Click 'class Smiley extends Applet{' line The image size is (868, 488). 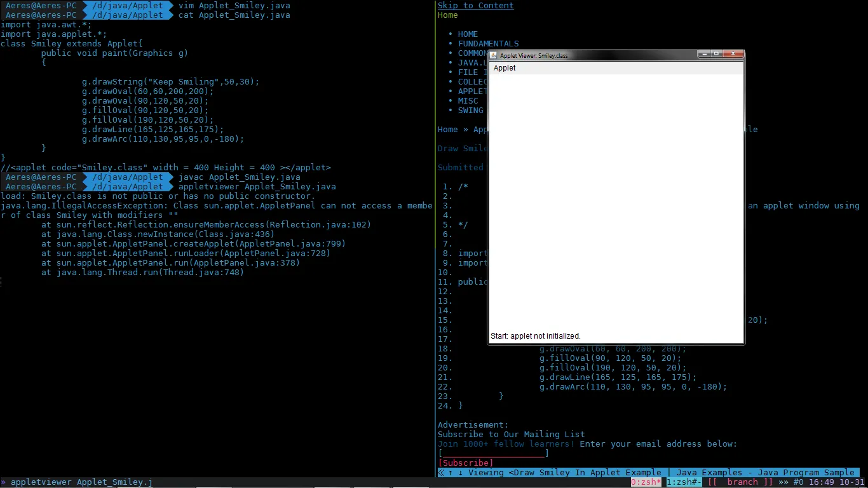[x=72, y=44]
